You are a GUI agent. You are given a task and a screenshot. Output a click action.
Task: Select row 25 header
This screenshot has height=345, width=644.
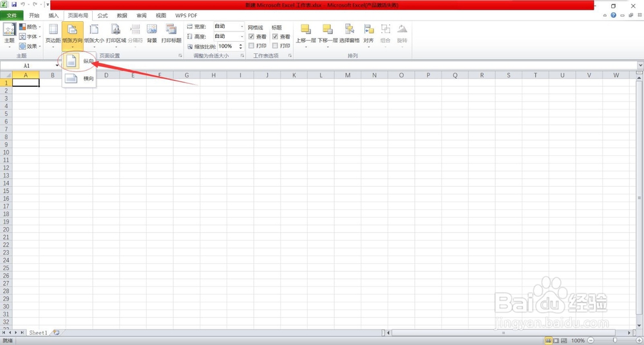coord(6,268)
